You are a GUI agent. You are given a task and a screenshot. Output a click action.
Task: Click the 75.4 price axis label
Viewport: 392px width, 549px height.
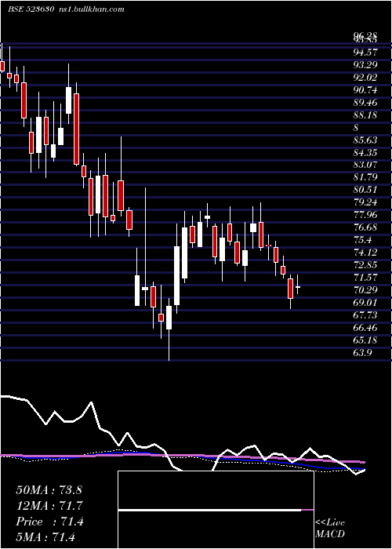[x=362, y=240]
